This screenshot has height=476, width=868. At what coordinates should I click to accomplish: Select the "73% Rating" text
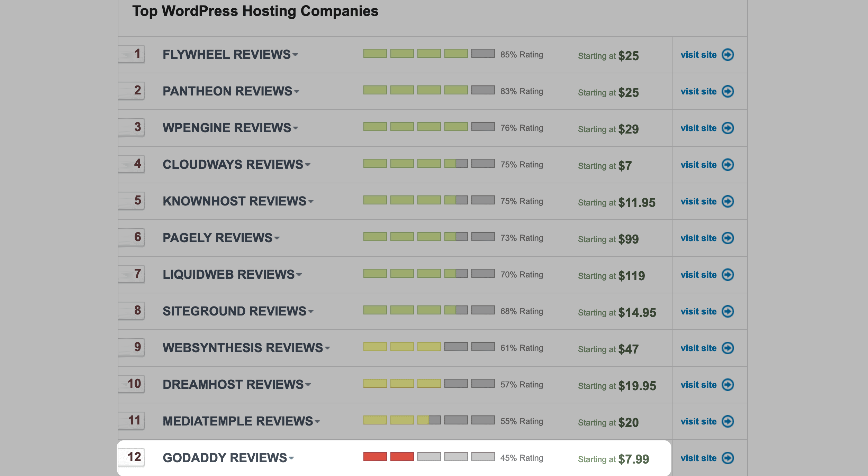tap(522, 238)
